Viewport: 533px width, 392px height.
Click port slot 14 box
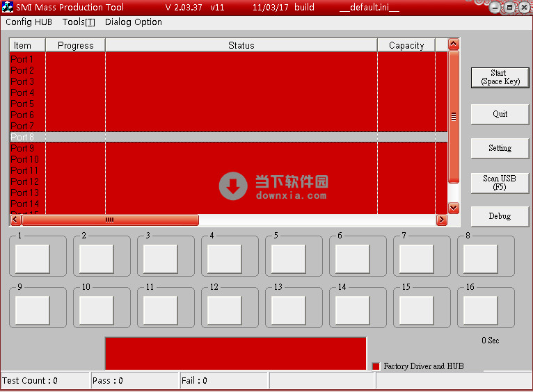353,310
